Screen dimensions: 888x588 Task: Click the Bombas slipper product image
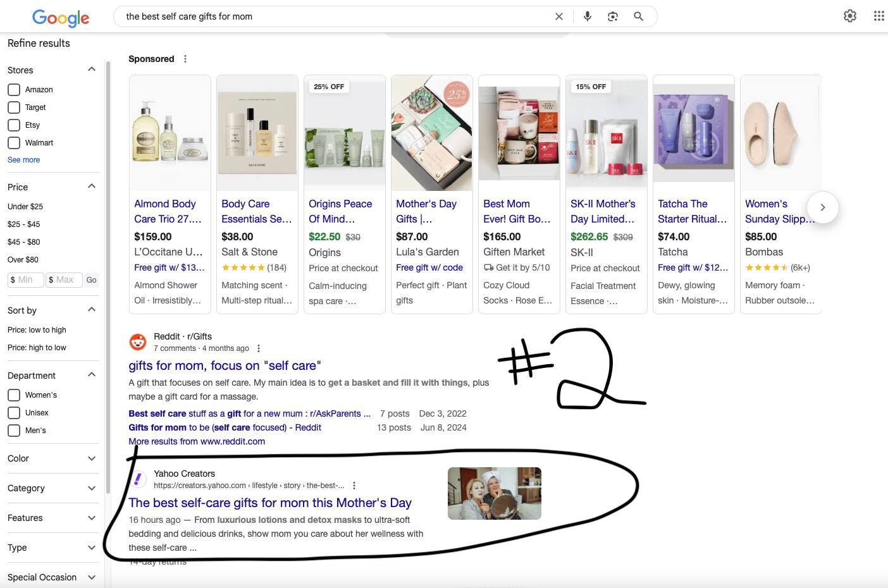click(x=780, y=133)
